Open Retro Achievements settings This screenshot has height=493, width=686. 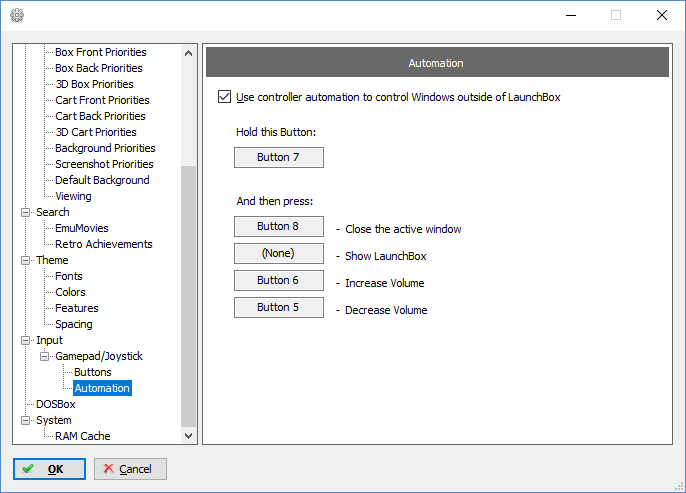pyautogui.click(x=103, y=244)
